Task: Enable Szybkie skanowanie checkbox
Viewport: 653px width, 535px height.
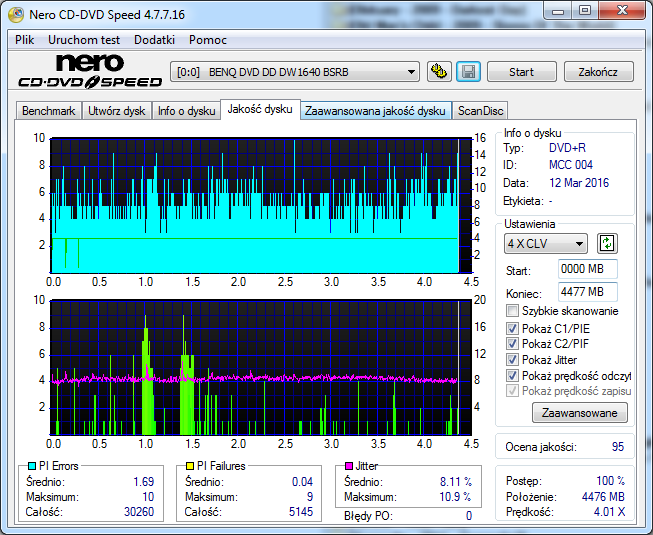Action: pyautogui.click(x=512, y=311)
